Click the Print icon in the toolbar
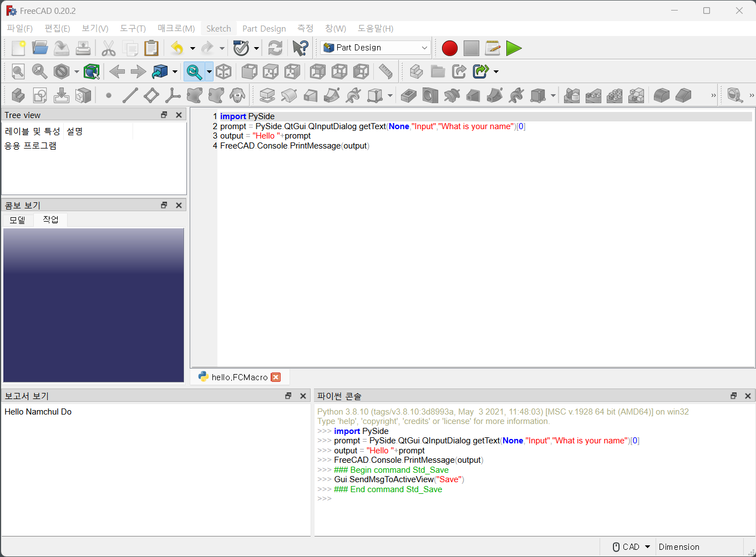Screen dimensions: 756x557 pyautogui.click(x=83, y=48)
